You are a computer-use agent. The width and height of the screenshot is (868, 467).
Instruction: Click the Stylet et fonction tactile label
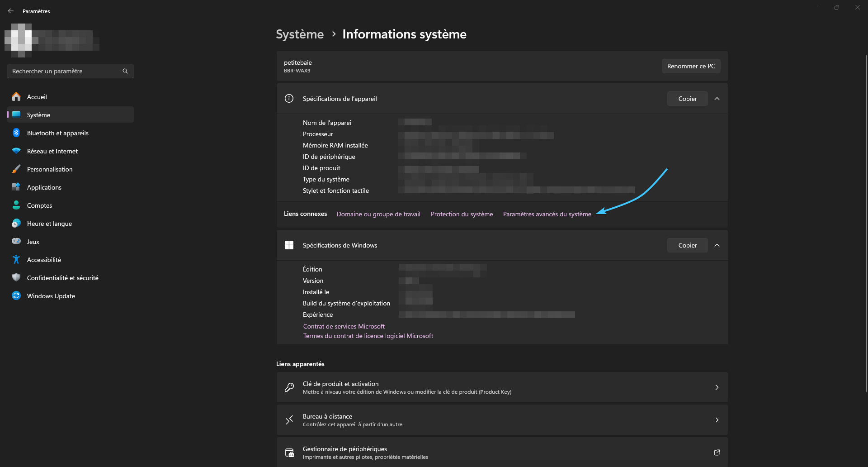pos(336,191)
